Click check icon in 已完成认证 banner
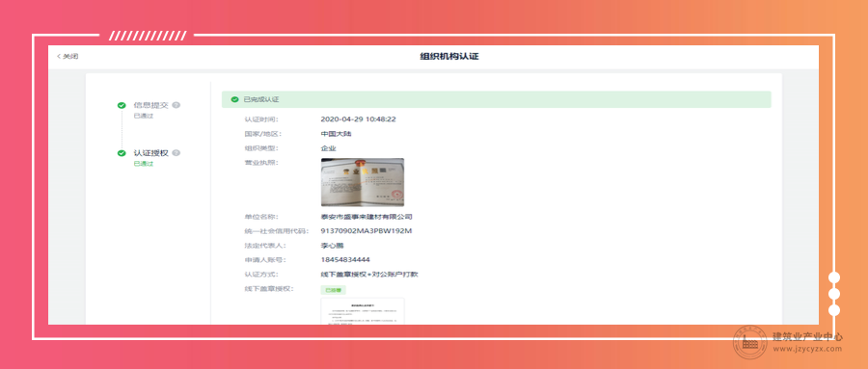Viewport: 868px width, 369px height. pyautogui.click(x=234, y=99)
